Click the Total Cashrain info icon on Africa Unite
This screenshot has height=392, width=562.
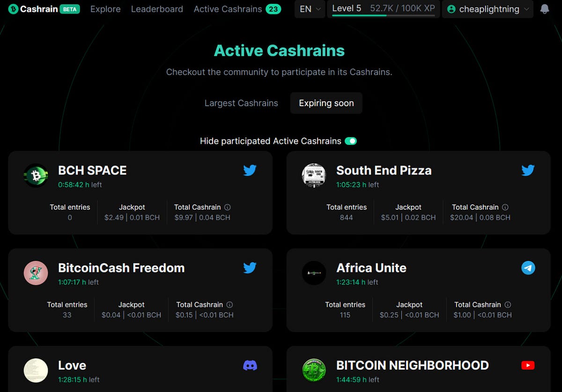tap(508, 305)
